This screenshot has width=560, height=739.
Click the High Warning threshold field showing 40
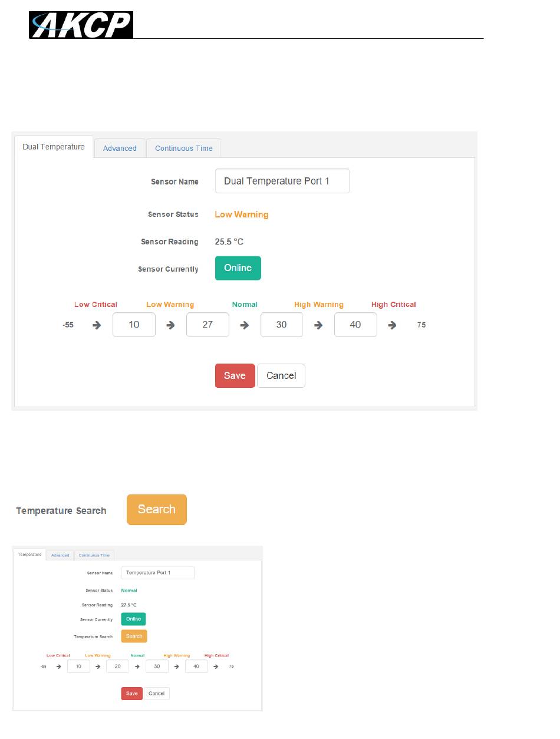click(355, 325)
